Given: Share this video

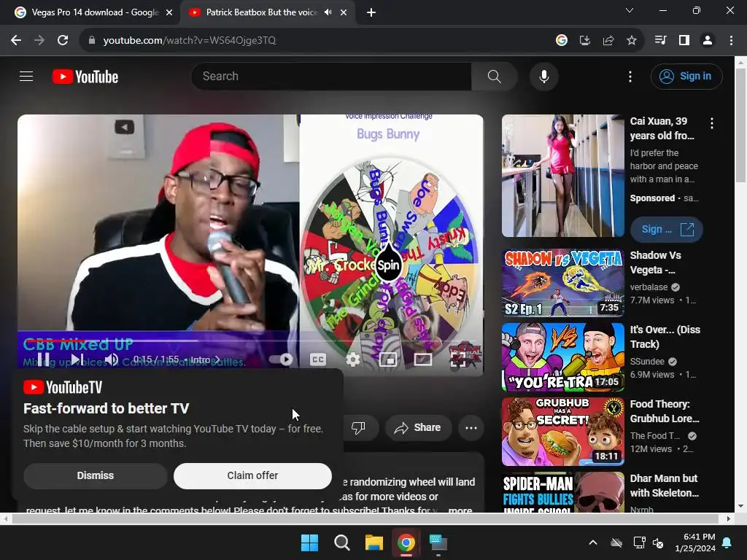Looking at the screenshot, I should (417, 427).
